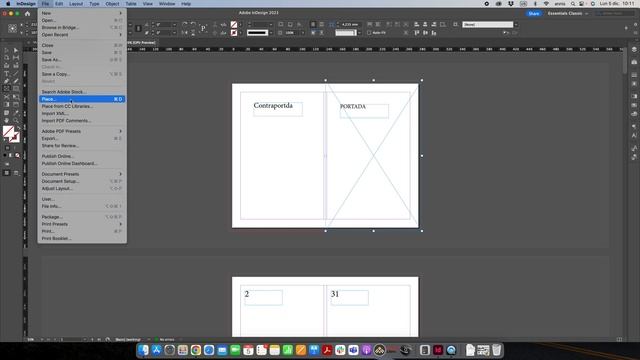The width and height of the screenshot is (640, 360).
Task: Expand the New submenu arrow
Action: point(120,13)
